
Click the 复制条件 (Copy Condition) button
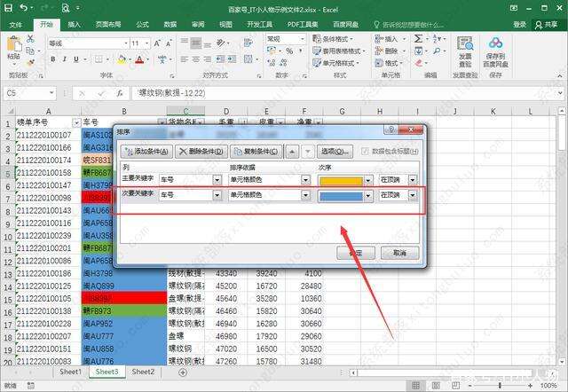coord(257,152)
